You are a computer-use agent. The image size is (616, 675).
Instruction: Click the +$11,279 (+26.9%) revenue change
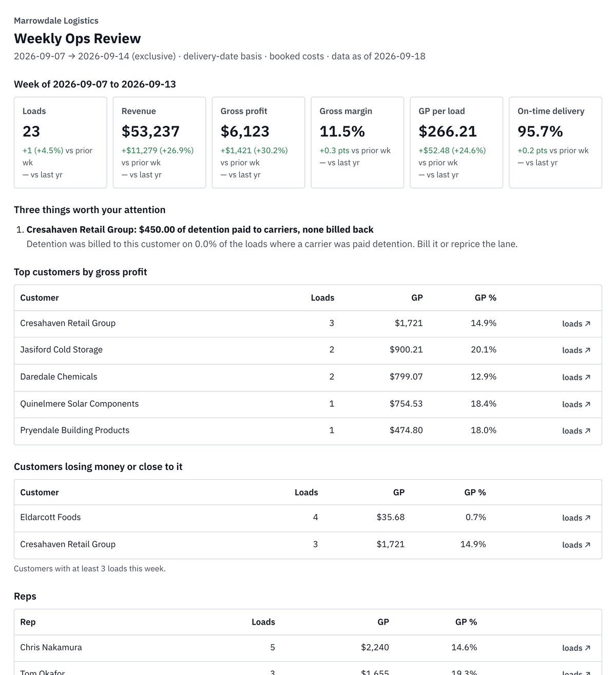[158, 151]
